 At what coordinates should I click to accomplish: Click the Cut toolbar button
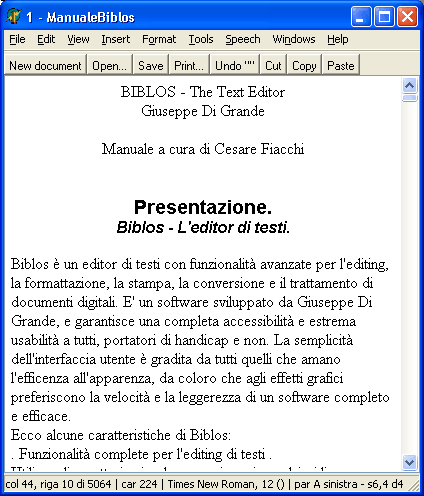273,65
